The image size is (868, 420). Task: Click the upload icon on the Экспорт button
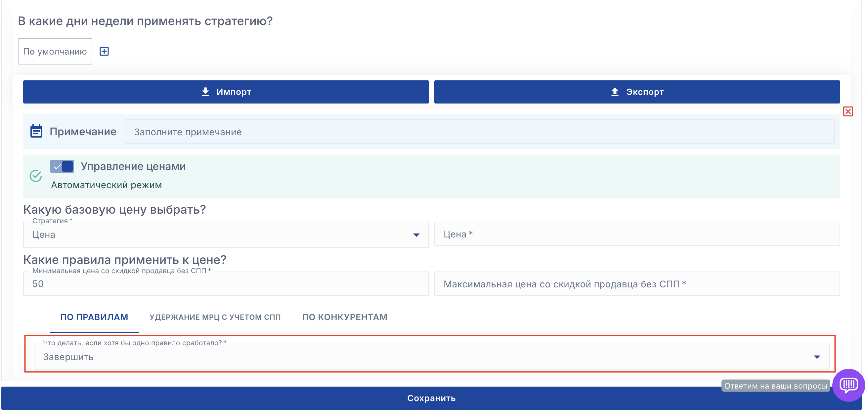(x=615, y=92)
